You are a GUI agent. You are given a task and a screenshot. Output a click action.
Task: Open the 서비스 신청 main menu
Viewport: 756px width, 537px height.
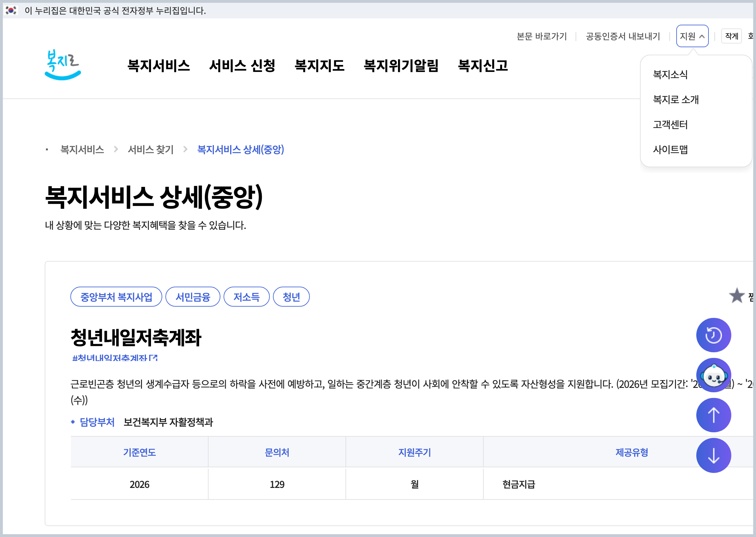pyautogui.click(x=242, y=65)
